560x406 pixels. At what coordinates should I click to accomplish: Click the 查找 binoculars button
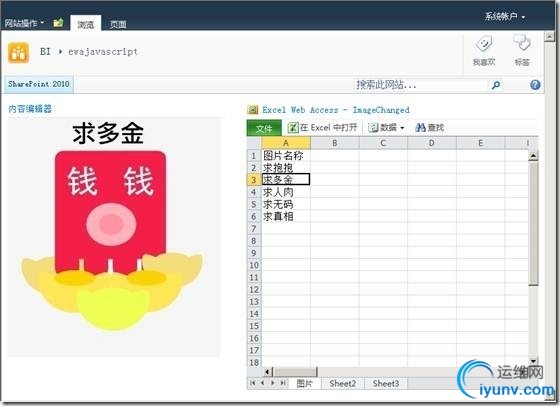(430, 127)
